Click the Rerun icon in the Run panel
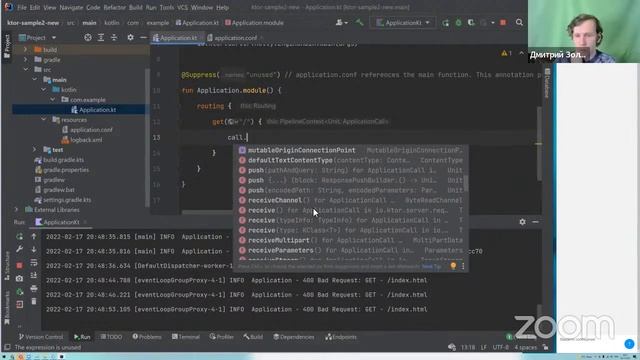Screen dimensions: 640x360 click(x=19, y=236)
